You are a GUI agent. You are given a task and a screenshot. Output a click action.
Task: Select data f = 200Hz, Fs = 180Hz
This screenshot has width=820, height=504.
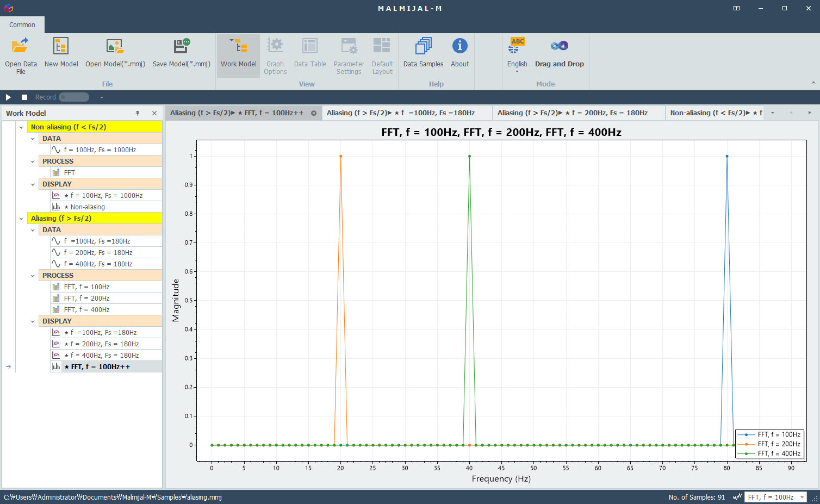(x=106, y=252)
